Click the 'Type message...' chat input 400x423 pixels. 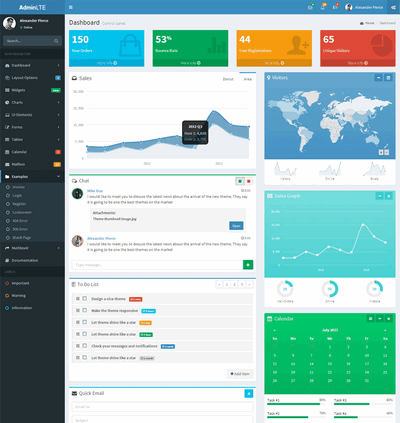click(x=157, y=265)
